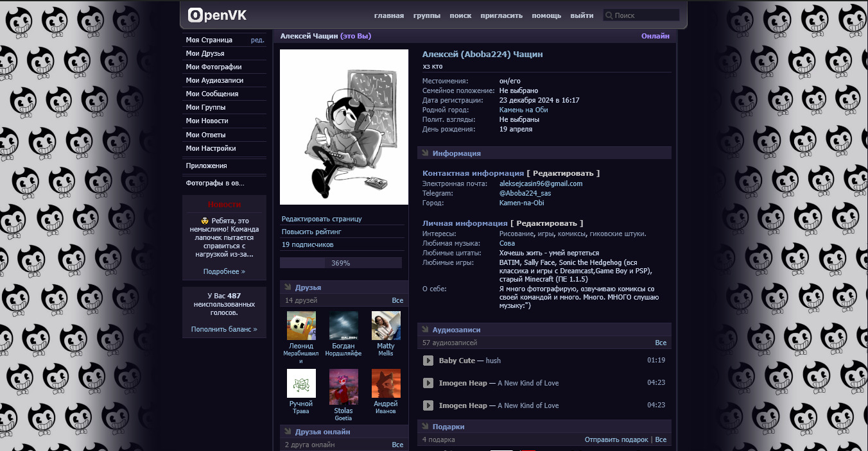The width and height of the screenshot is (868, 451).
Task: Click Все in the Аудиозаписи section
Action: coord(661,343)
